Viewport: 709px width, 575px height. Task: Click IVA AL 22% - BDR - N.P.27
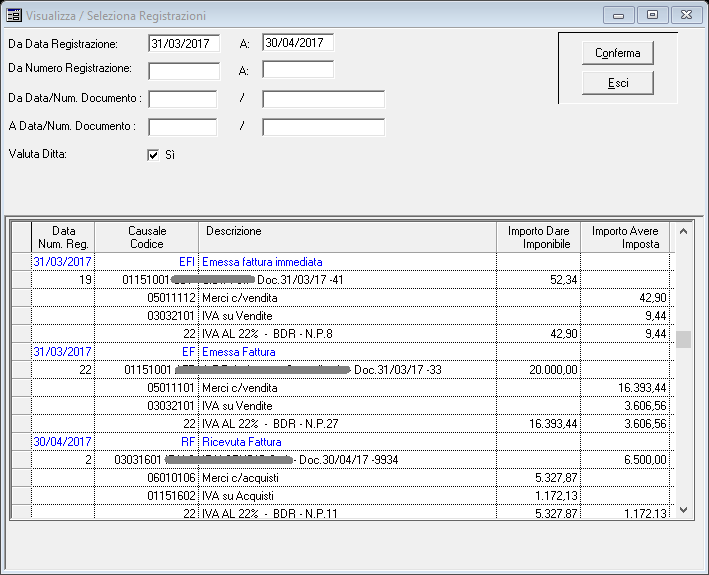point(270,424)
